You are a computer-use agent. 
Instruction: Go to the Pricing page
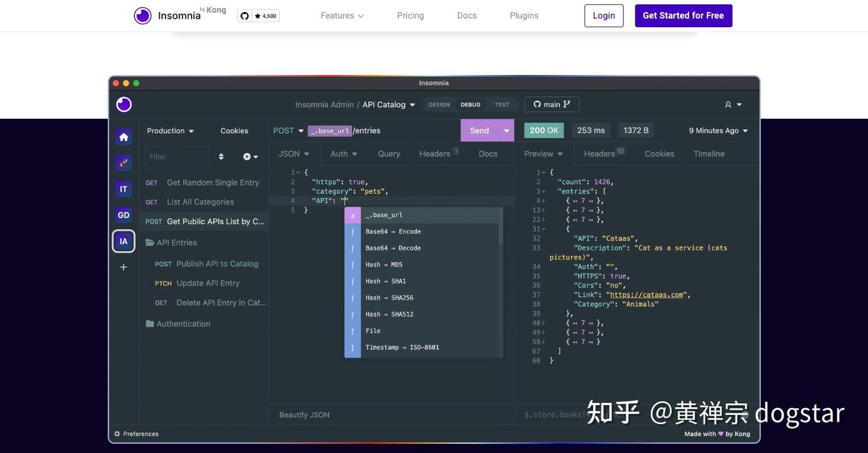point(410,16)
